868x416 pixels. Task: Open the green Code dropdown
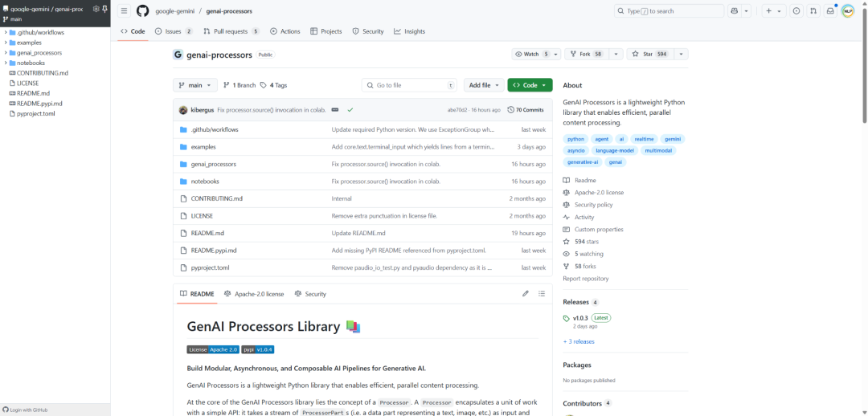[x=530, y=85]
